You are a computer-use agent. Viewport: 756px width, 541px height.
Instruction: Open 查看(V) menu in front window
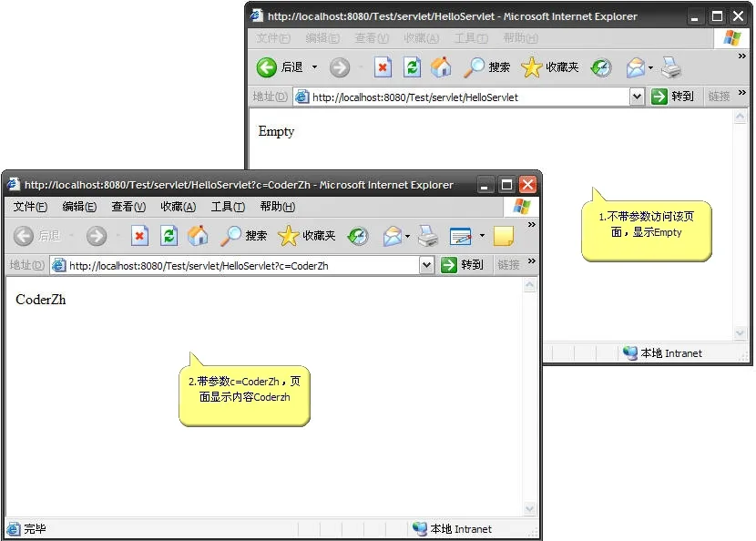click(128, 207)
